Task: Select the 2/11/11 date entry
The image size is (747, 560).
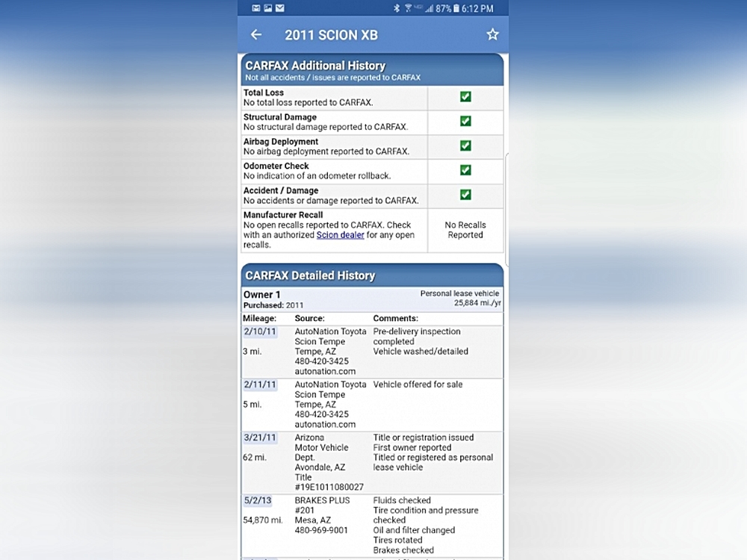Action: pyautogui.click(x=260, y=385)
